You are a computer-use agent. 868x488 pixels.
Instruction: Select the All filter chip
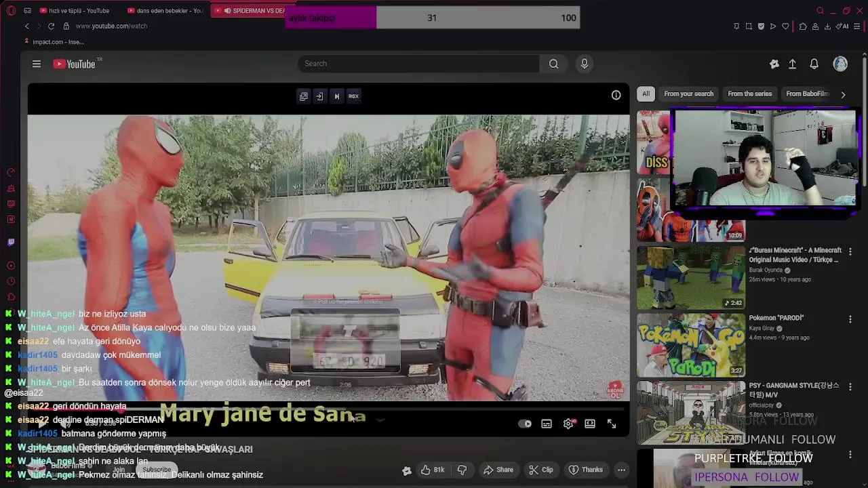point(646,94)
